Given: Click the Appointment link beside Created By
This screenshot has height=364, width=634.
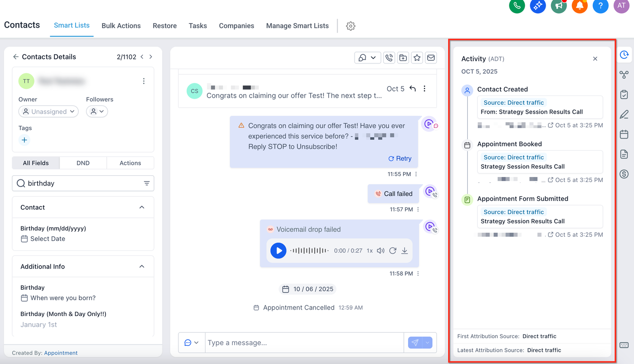Looking at the screenshot, I should [x=61, y=353].
